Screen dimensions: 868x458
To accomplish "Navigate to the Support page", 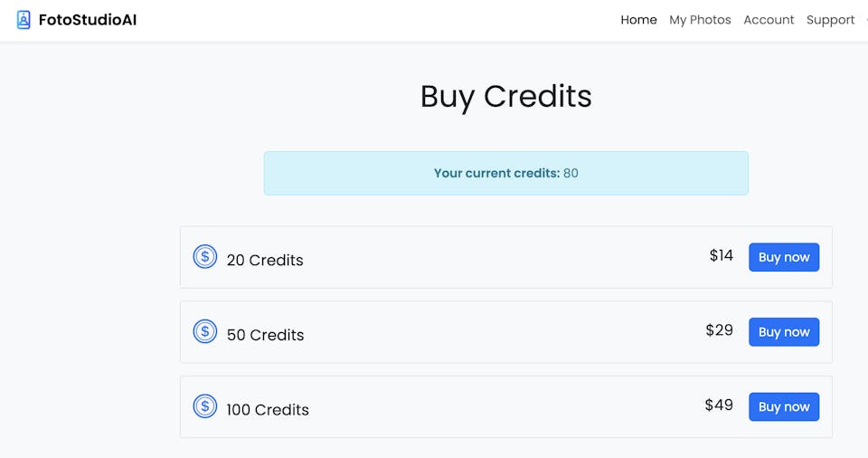I will pyautogui.click(x=830, y=20).
